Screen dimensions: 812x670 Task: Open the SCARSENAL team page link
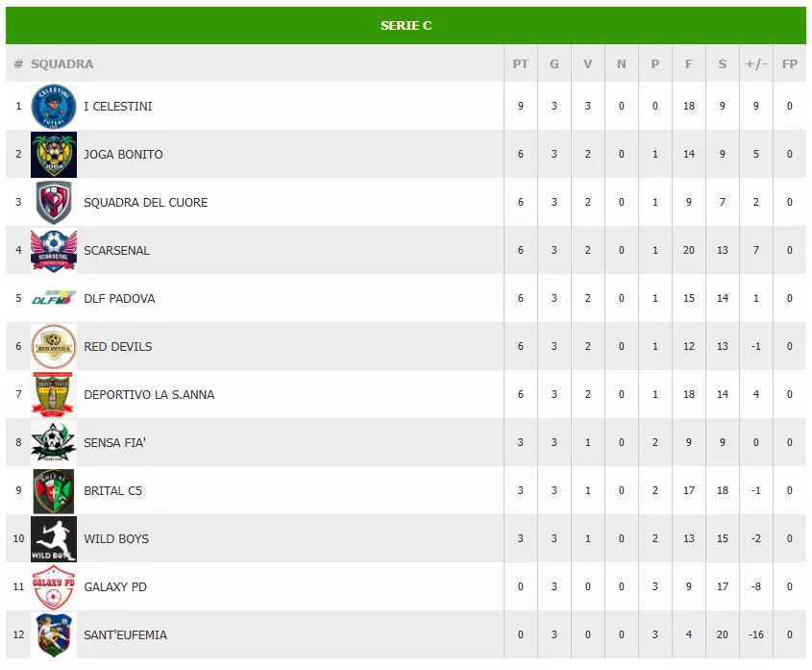pyautogui.click(x=116, y=251)
